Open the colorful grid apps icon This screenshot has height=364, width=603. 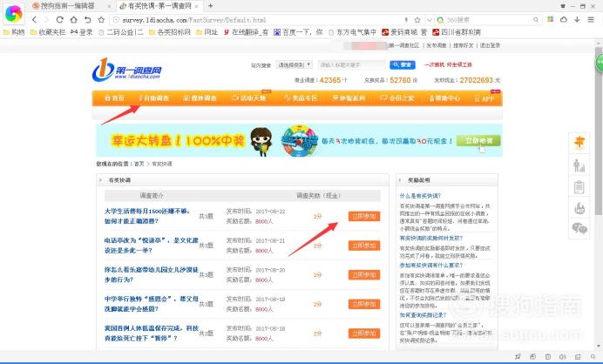tap(551, 19)
